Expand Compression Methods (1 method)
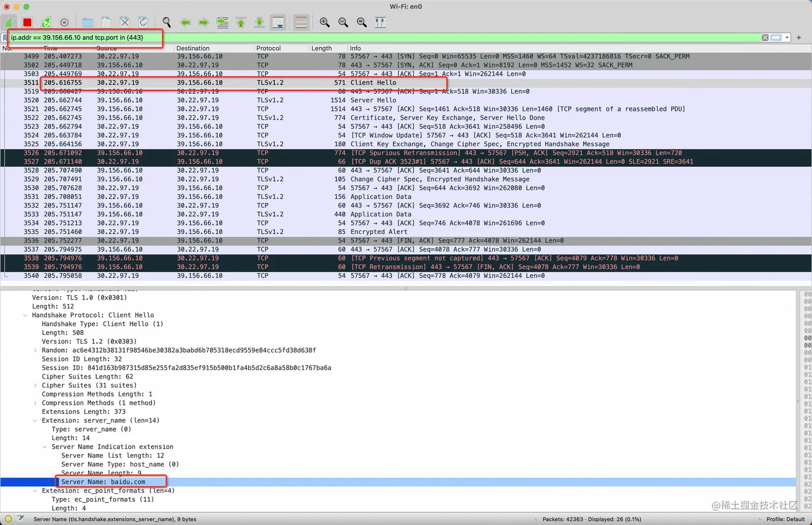Image resolution: width=812 pixels, height=525 pixels. pos(35,403)
